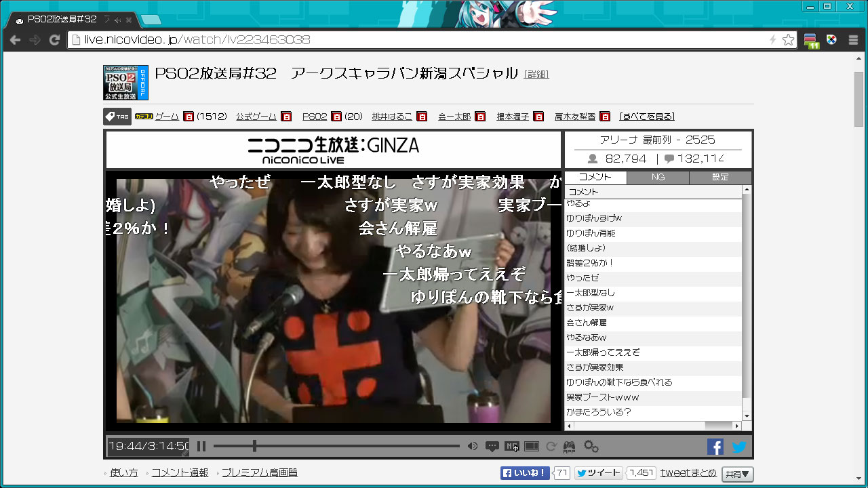This screenshot has height=488, width=868.
Task: Open dictionary icon next to 榎本温子 tag
Action: click(x=538, y=117)
